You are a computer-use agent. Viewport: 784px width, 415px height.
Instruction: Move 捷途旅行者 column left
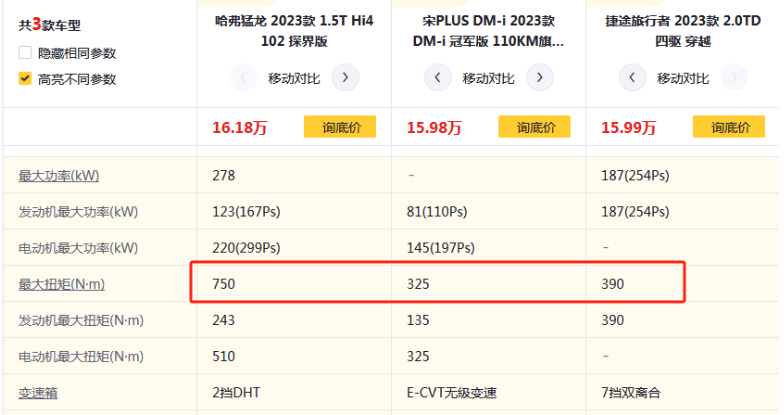(x=632, y=78)
